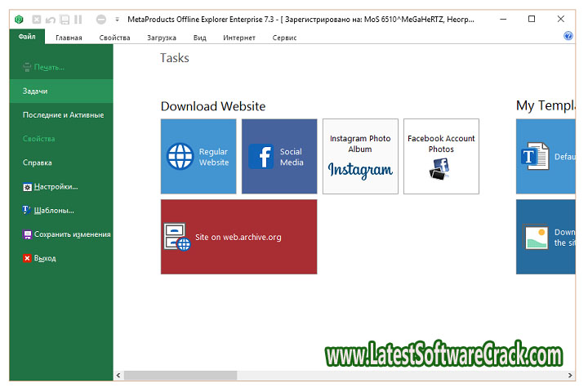This screenshot has height=392, width=588.
Task: Expand the Quick Access Toolbar customize arrow
Action: tap(117, 19)
